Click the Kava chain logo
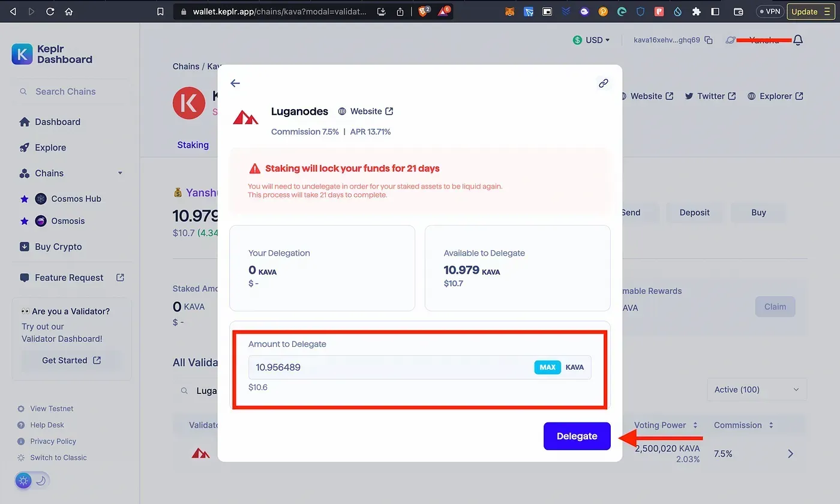The width and height of the screenshot is (840, 504). (189, 103)
